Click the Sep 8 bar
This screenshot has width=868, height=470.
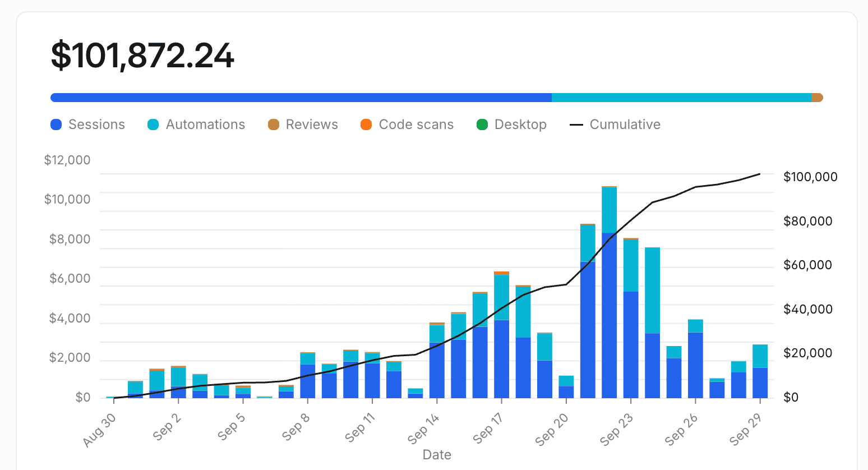(308, 375)
